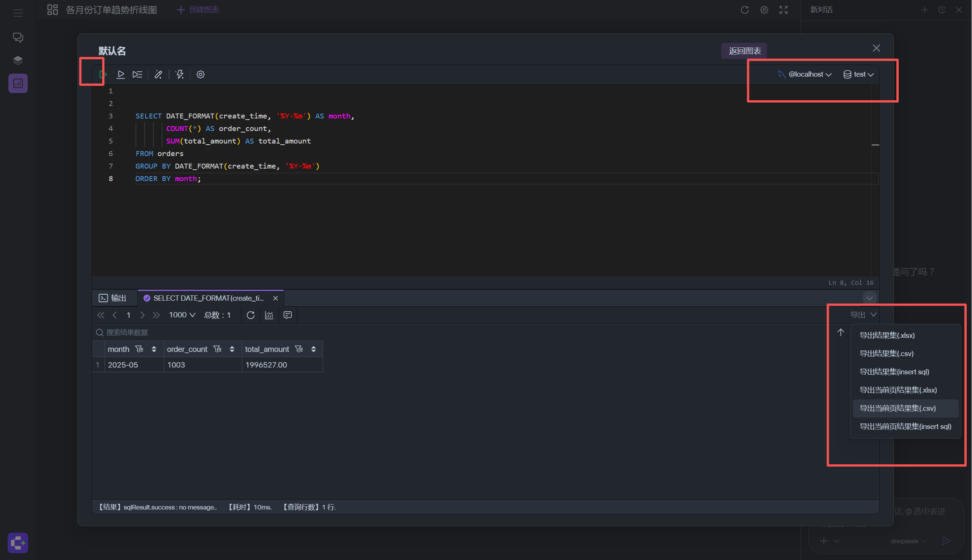Go to previous results page
The image size is (972, 560).
tap(115, 315)
